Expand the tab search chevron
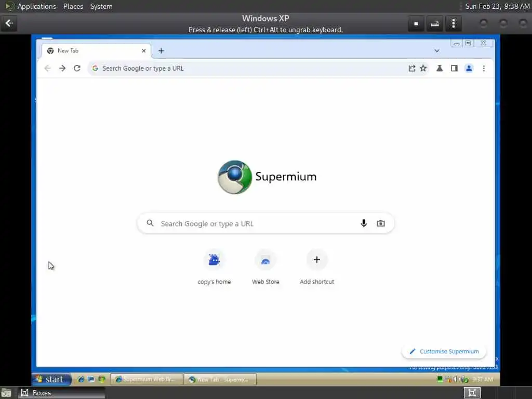532x399 pixels. pyautogui.click(x=436, y=50)
